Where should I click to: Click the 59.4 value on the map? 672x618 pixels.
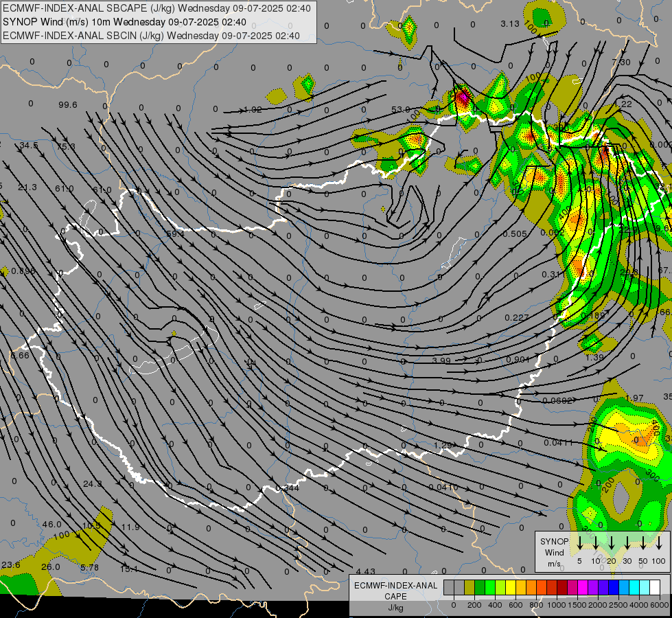pos(175,233)
